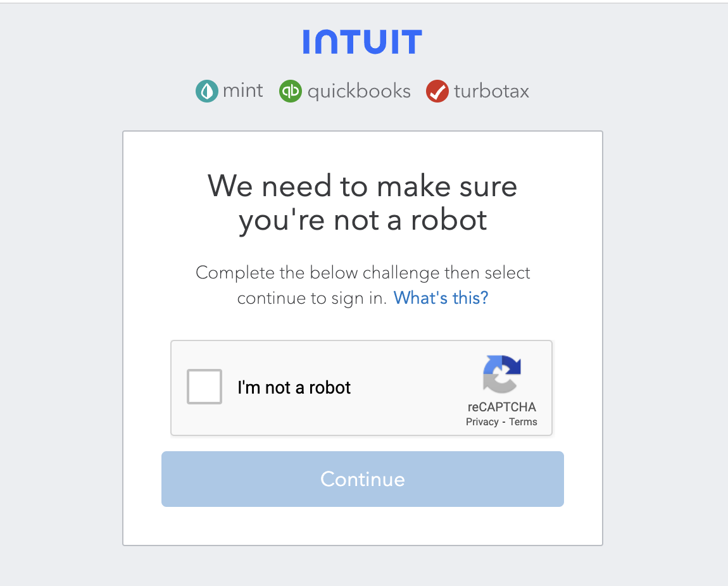The height and width of the screenshot is (586, 728).
Task: Click the reCAPTCHA arrows logo
Action: click(501, 374)
